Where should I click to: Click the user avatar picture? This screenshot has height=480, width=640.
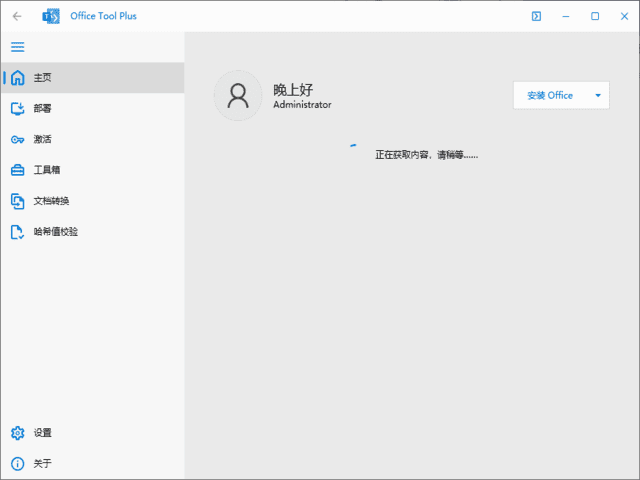tap(238, 96)
